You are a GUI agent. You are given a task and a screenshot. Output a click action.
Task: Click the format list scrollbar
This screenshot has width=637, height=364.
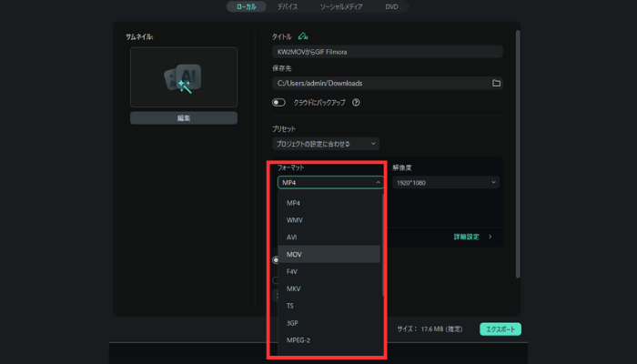382,245
